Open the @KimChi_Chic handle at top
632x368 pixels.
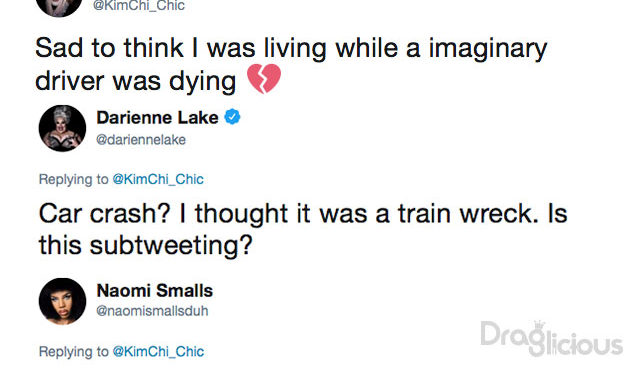coord(139,6)
